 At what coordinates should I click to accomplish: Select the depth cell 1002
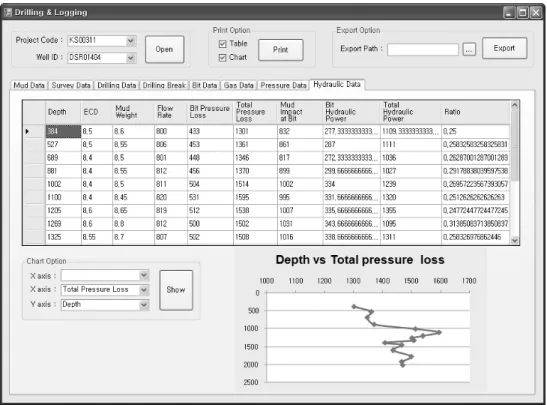click(x=63, y=185)
